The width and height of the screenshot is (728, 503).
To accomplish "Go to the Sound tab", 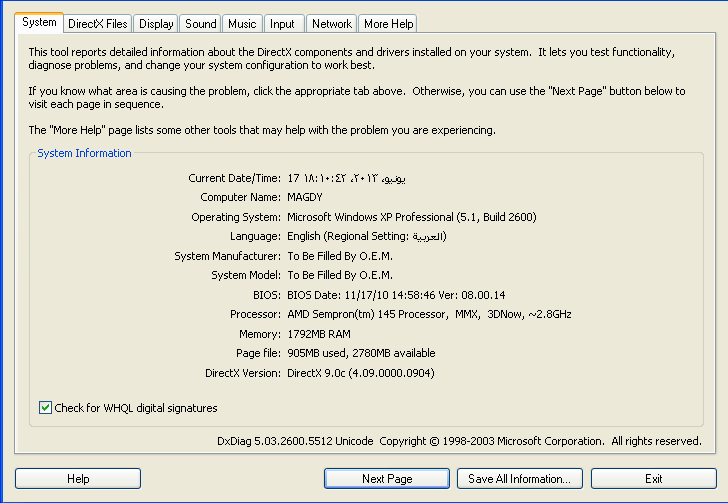I will pyautogui.click(x=201, y=24).
